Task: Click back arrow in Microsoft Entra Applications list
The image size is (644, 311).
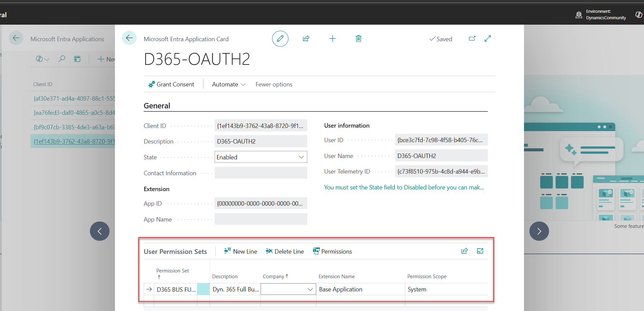Action: 16,38
